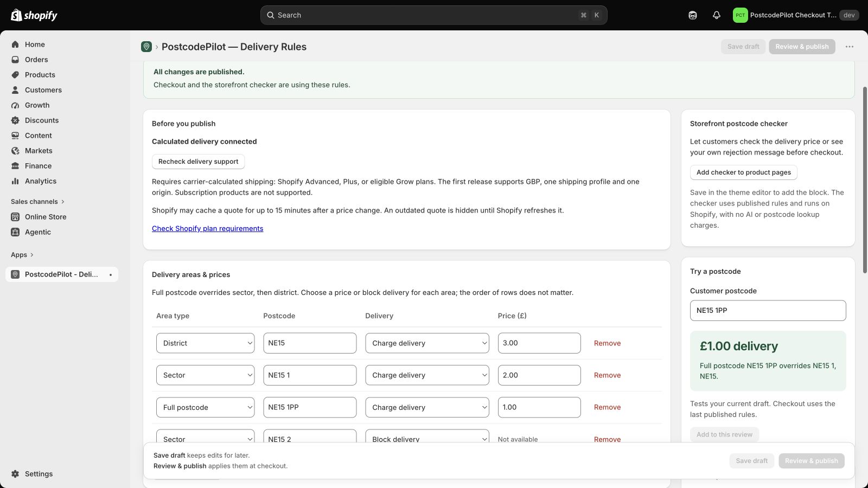The width and height of the screenshot is (868, 488).
Task: Open Delivery dropdown in the NE15 1 sector row
Action: [427, 375]
